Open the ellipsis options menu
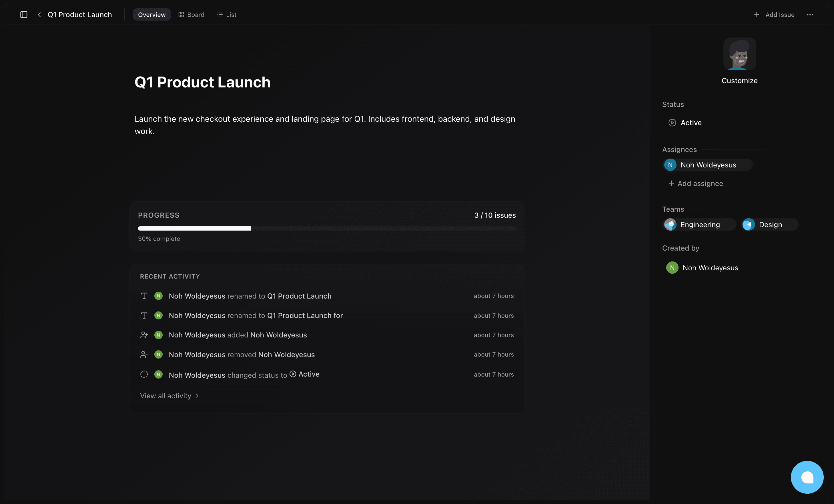This screenshot has height=504, width=834. tap(810, 15)
